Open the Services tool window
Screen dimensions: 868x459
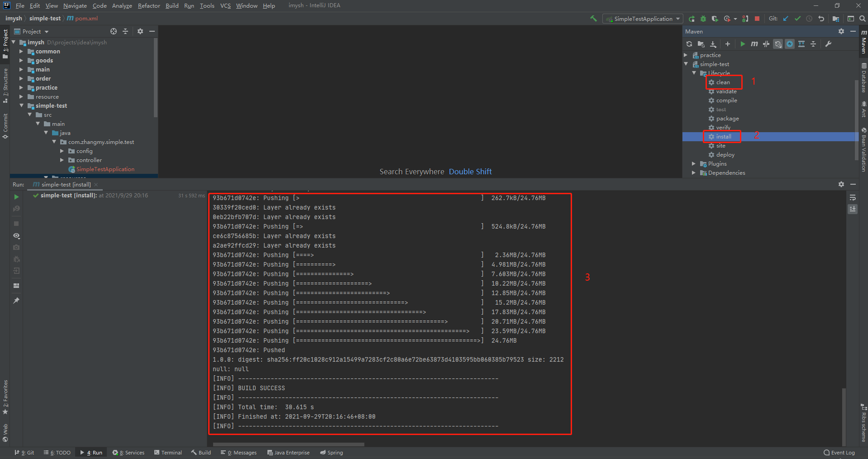(129, 453)
